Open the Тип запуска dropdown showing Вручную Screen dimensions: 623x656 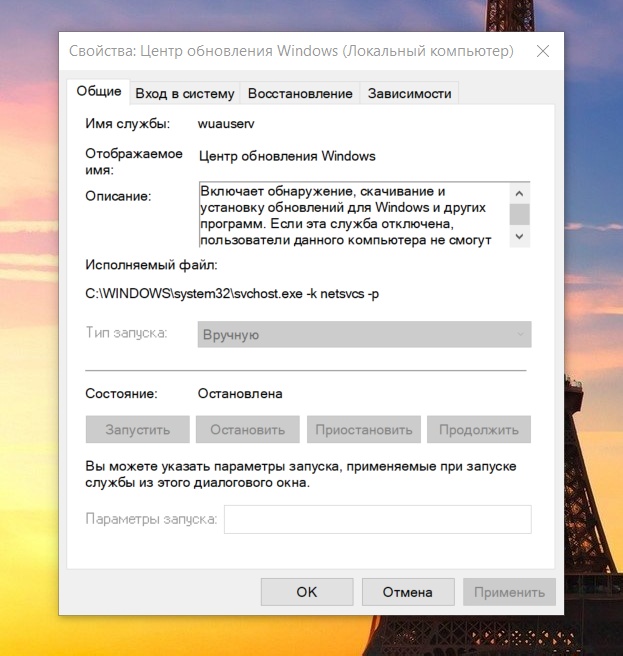point(364,334)
